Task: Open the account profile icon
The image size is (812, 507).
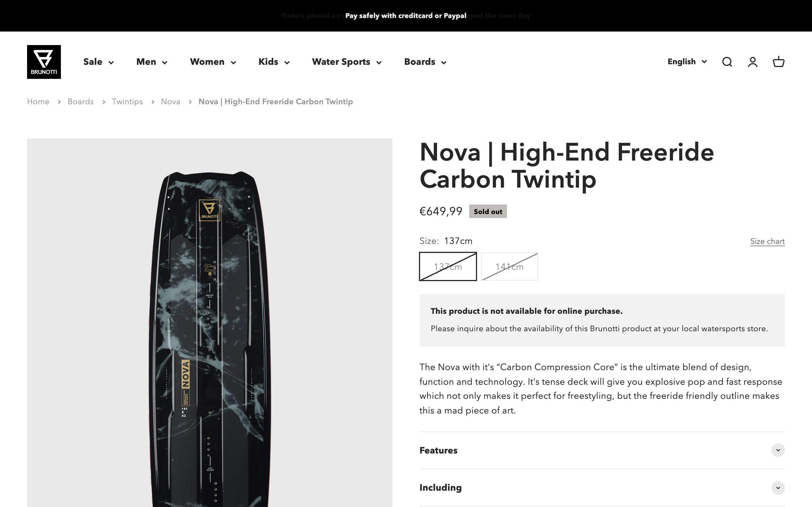Action: click(753, 62)
